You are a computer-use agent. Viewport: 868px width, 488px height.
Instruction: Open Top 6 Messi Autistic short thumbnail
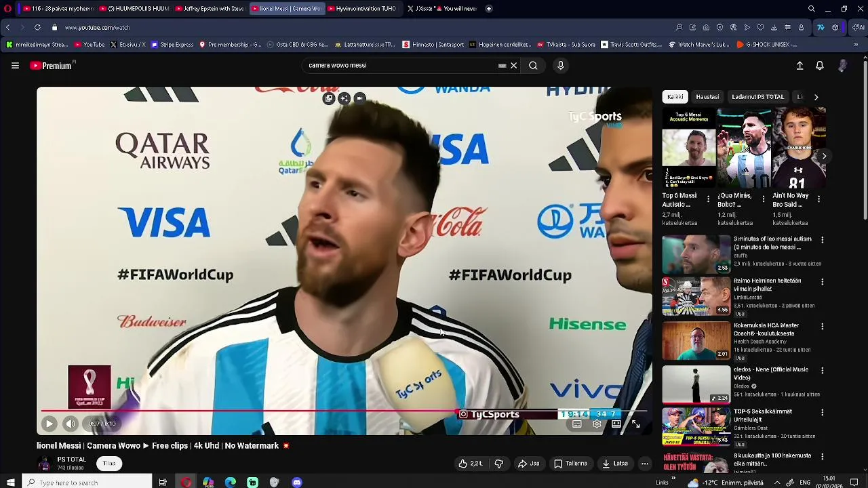688,148
